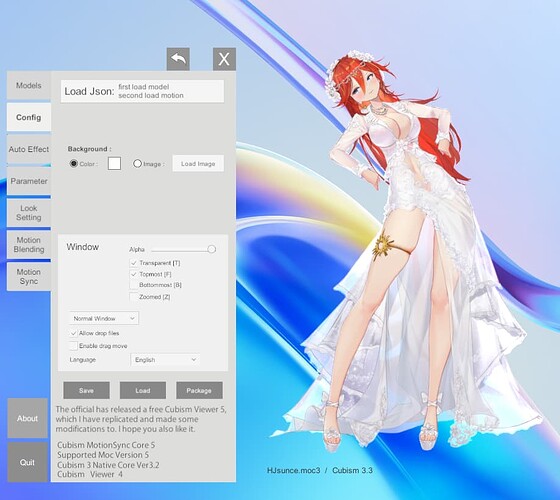
Task: Open the English language dropdown
Action: pos(165,360)
